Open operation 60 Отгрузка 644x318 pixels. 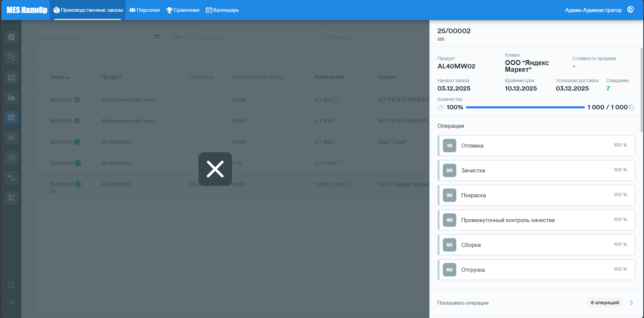pyautogui.click(x=536, y=270)
